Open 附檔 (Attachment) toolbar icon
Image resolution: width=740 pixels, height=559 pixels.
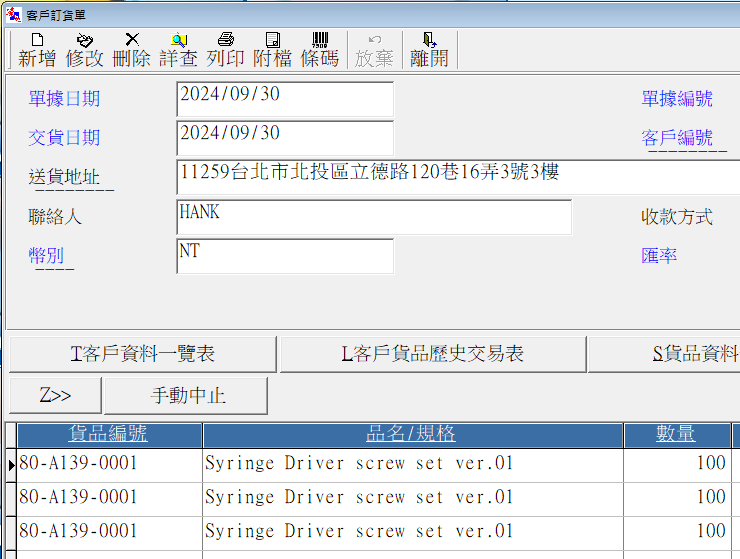[272, 49]
